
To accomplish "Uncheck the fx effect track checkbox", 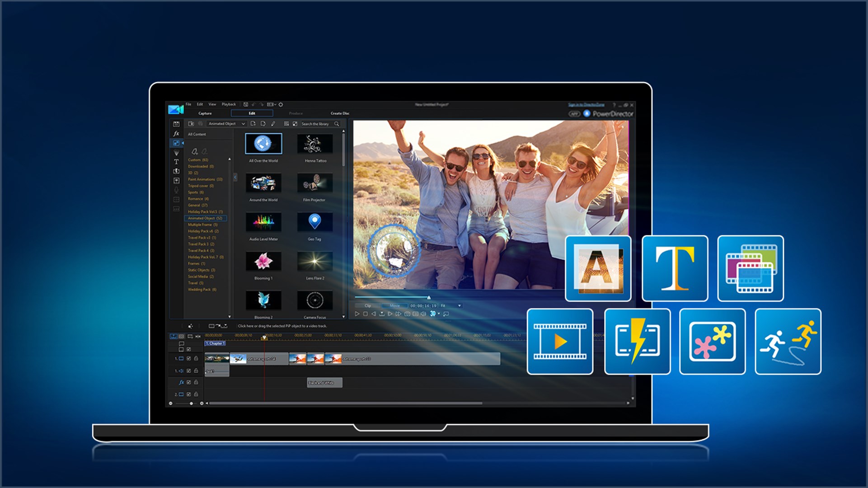I will coord(189,382).
